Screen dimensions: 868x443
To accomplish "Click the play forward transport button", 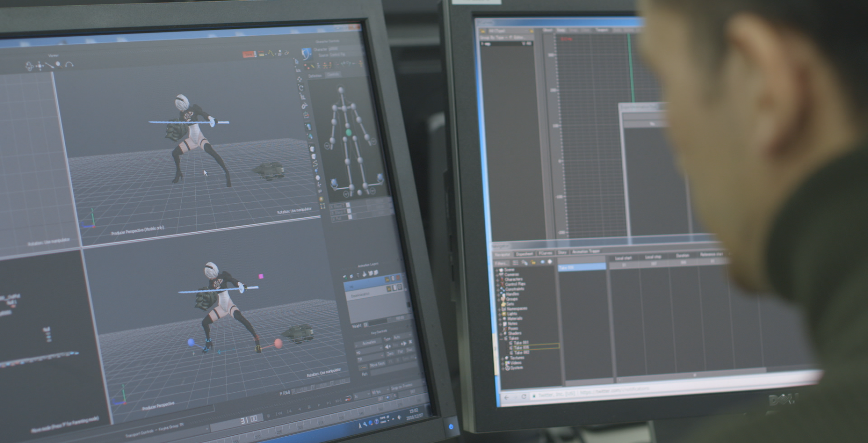I will (319, 405).
